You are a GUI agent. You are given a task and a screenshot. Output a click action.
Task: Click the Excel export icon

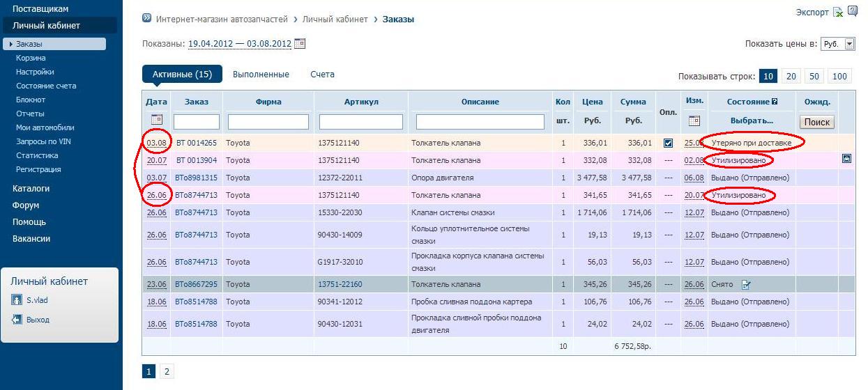(839, 13)
